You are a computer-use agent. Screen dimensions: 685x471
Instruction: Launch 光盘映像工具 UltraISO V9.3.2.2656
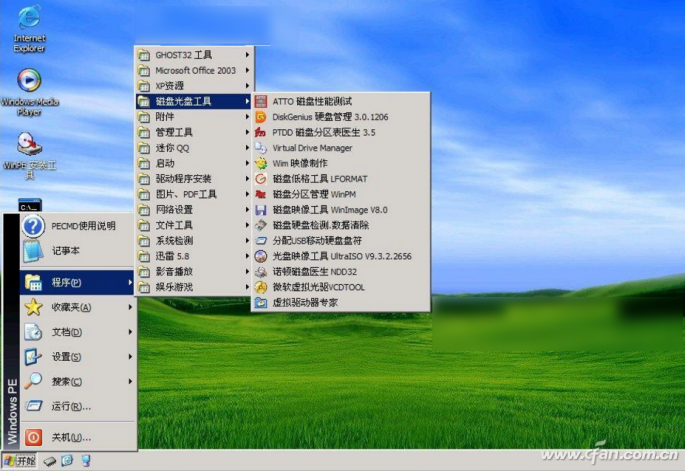point(341,256)
